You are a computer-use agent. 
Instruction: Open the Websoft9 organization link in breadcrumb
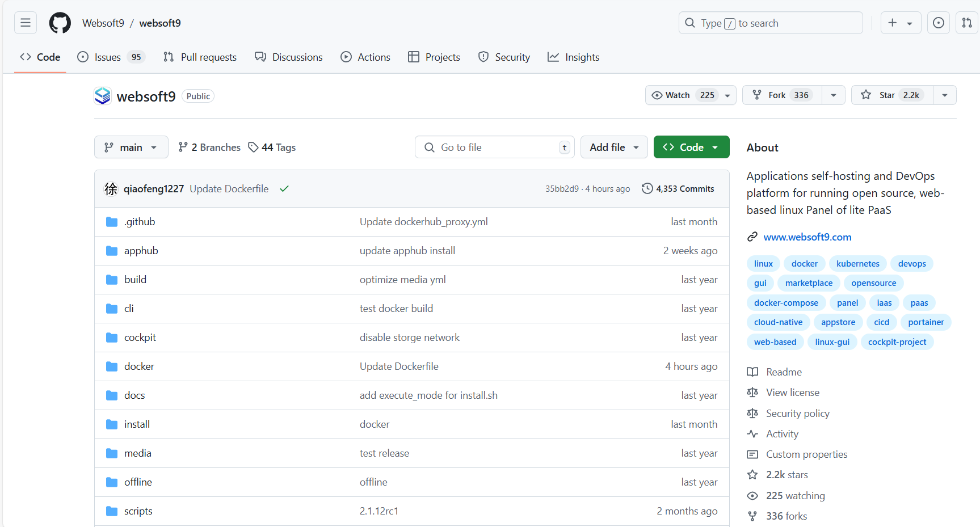pos(103,23)
